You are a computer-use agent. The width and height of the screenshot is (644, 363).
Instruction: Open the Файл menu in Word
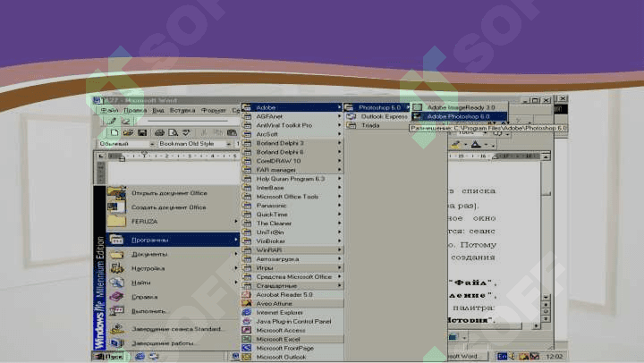click(x=109, y=111)
